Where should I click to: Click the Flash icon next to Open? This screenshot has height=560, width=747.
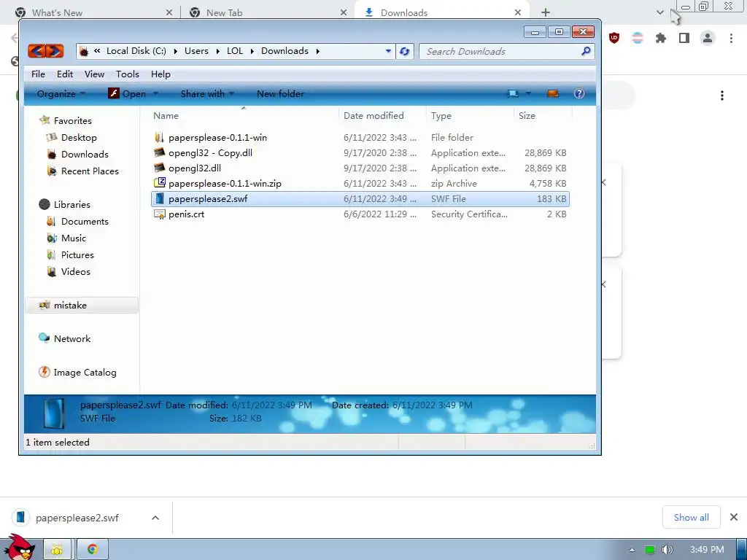[113, 93]
